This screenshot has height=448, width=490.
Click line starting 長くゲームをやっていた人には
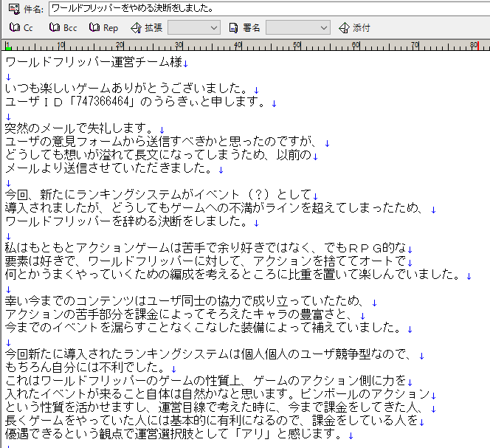coord(212,421)
